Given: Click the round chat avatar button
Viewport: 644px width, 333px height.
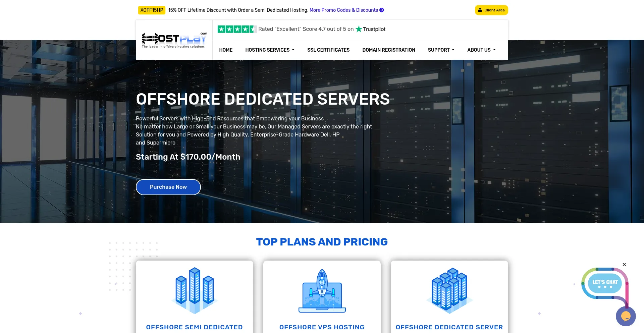Looking at the screenshot, I should pyautogui.click(x=626, y=316).
